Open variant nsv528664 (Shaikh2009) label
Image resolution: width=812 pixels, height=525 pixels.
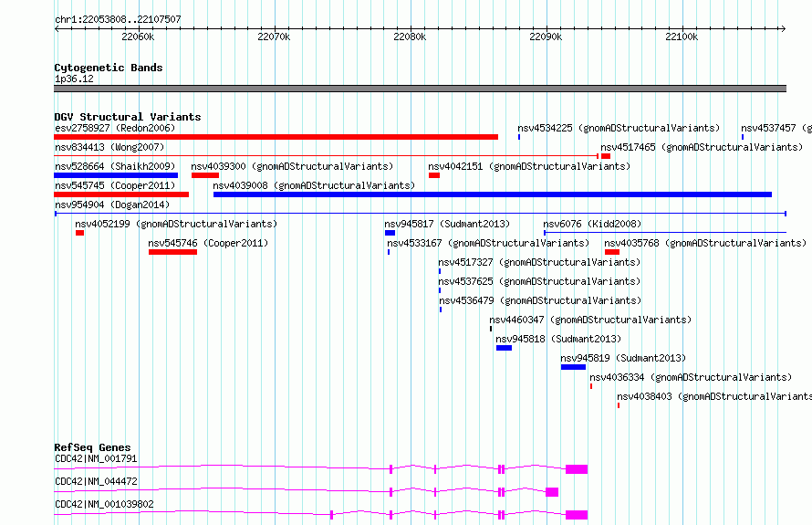point(115,166)
